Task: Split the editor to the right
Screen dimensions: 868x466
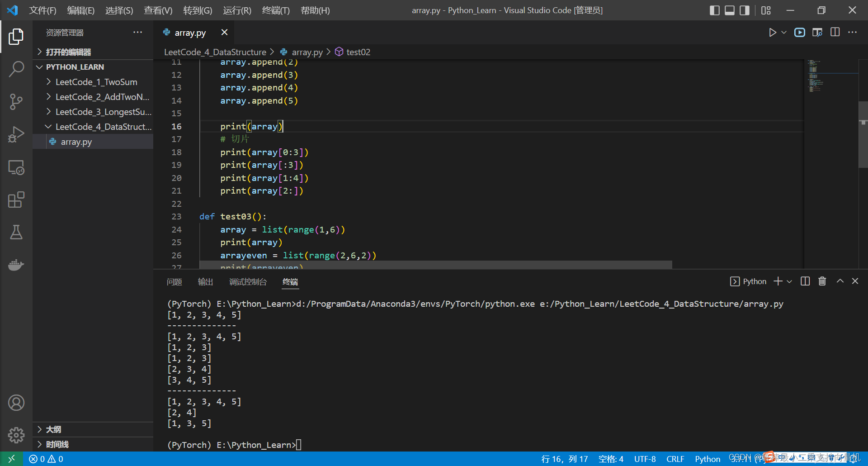Action: click(x=835, y=33)
